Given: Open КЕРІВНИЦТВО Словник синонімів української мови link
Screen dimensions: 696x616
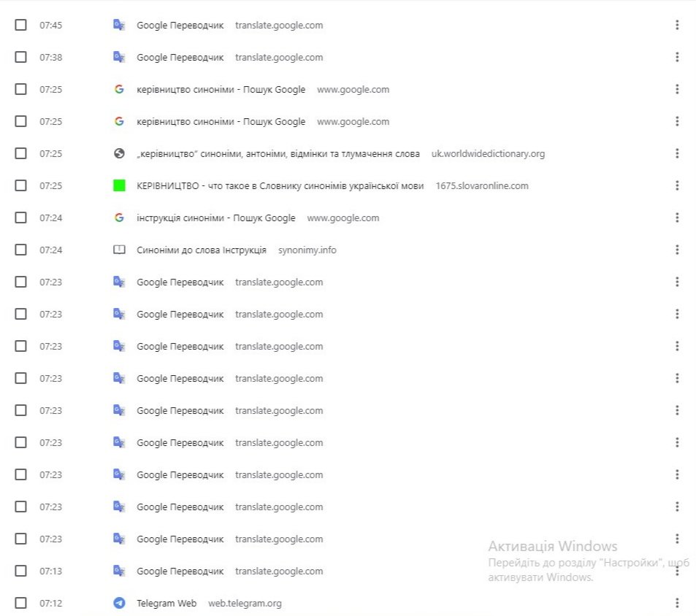Looking at the screenshot, I should click(280, 186).
